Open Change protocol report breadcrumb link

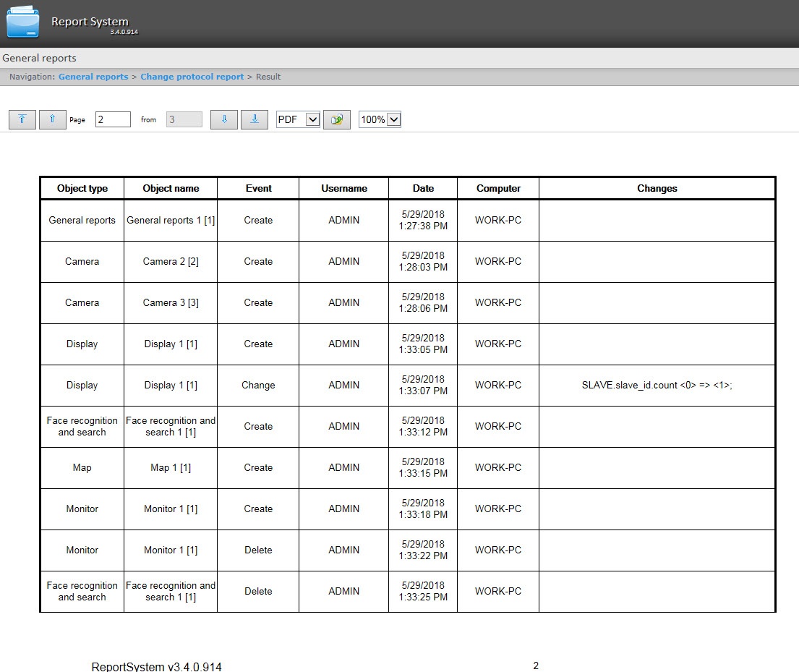tap(192, 77)
